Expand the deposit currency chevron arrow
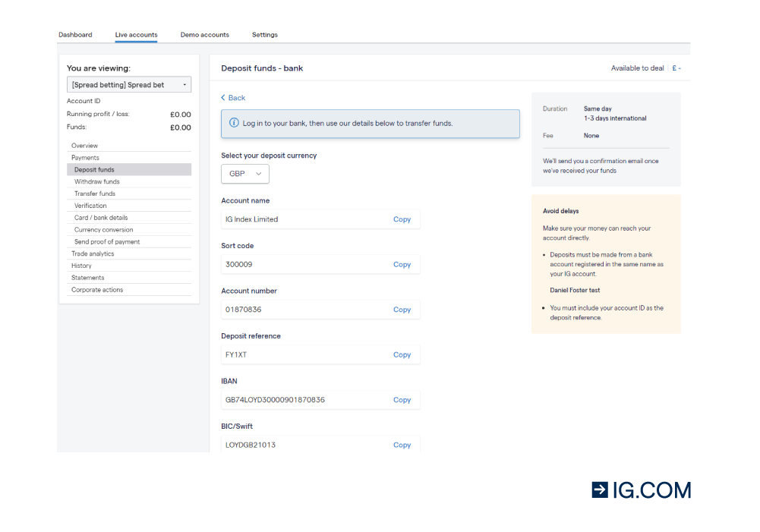Viewport: 760px width, 532px height. point(259,174)
